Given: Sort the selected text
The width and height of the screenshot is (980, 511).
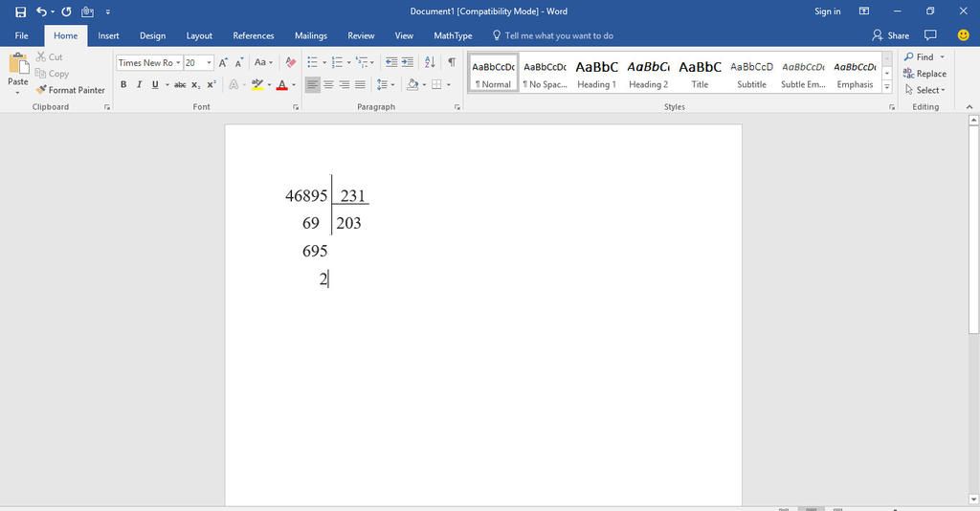Looking at the screenshot, I should (x=430, y=62).
